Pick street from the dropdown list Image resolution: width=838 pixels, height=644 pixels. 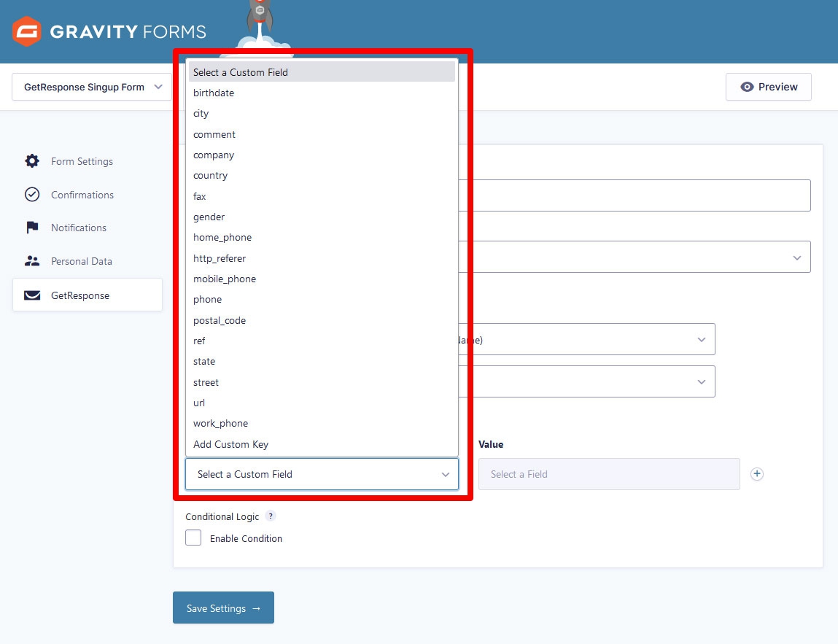pyautogui.click(x=322, y=382)
